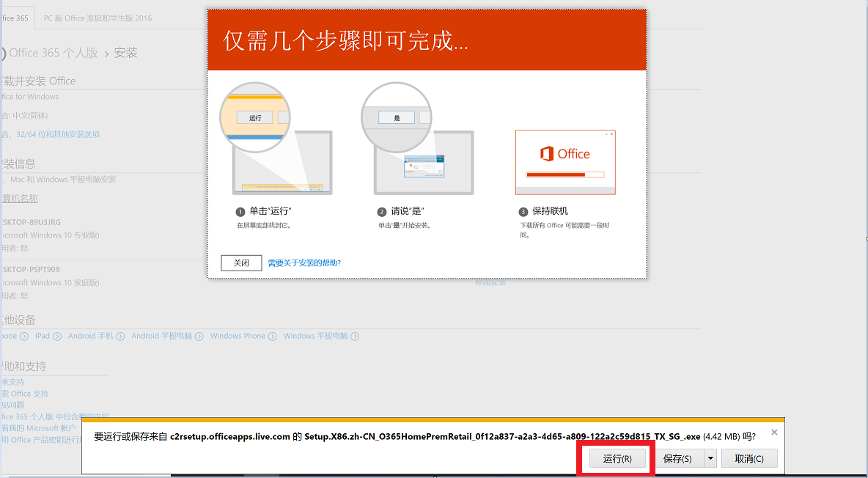Viewport: 868px width, 478px height.
Task: Open 32/64 位和其他安装选项 link
Action: pyautogui.click(x=58, y=134)
